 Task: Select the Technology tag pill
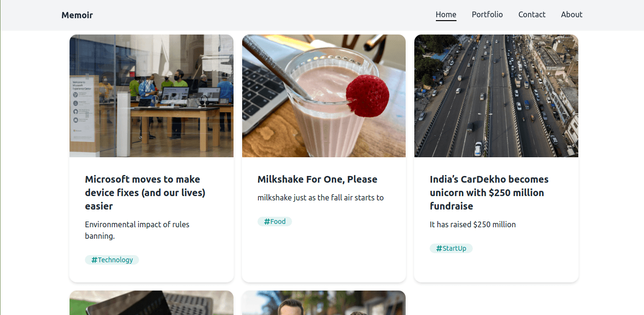(112, 260)
